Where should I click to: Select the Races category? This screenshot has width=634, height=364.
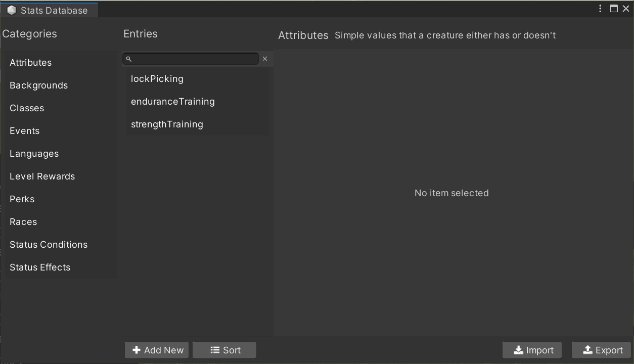point(23,222)
